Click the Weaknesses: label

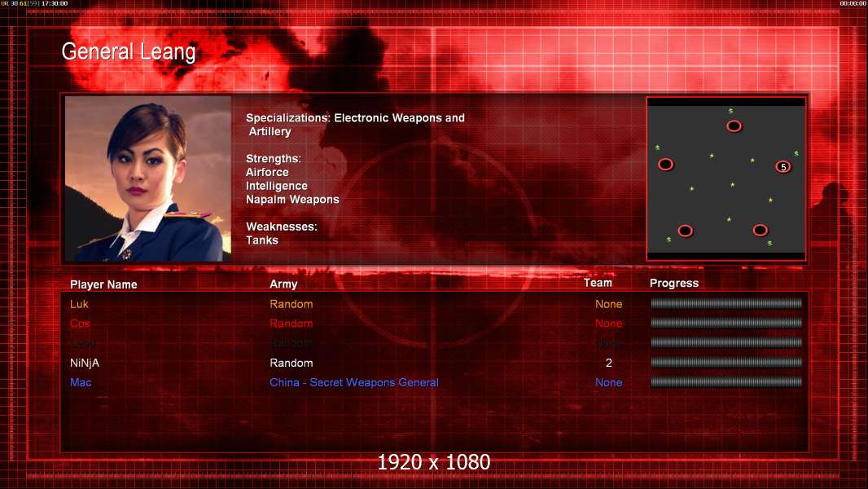(x=281, y=227)
